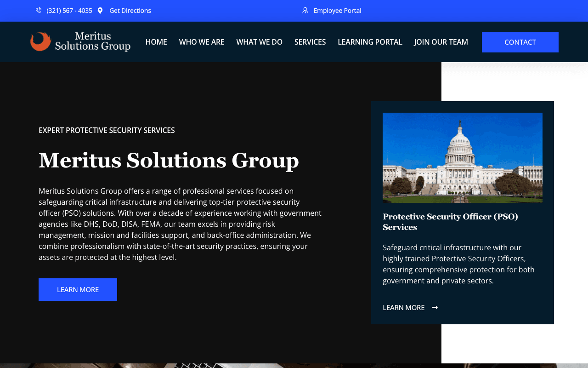Open the Get Directions link

(130, 10)
